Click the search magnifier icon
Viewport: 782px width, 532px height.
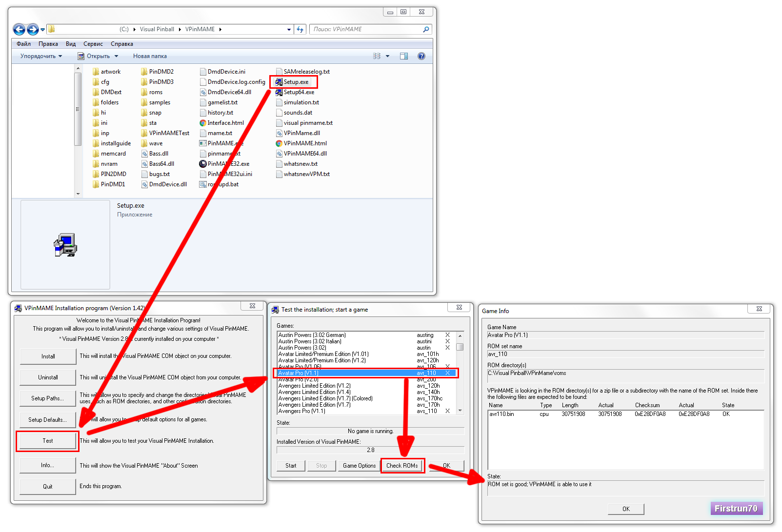coord(426,29)
